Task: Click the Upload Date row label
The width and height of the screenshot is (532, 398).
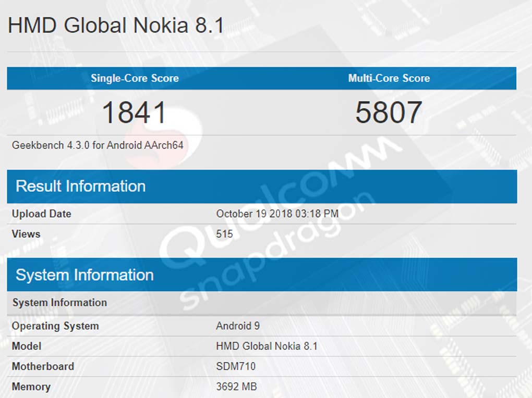Action: [x=42, y=214]
